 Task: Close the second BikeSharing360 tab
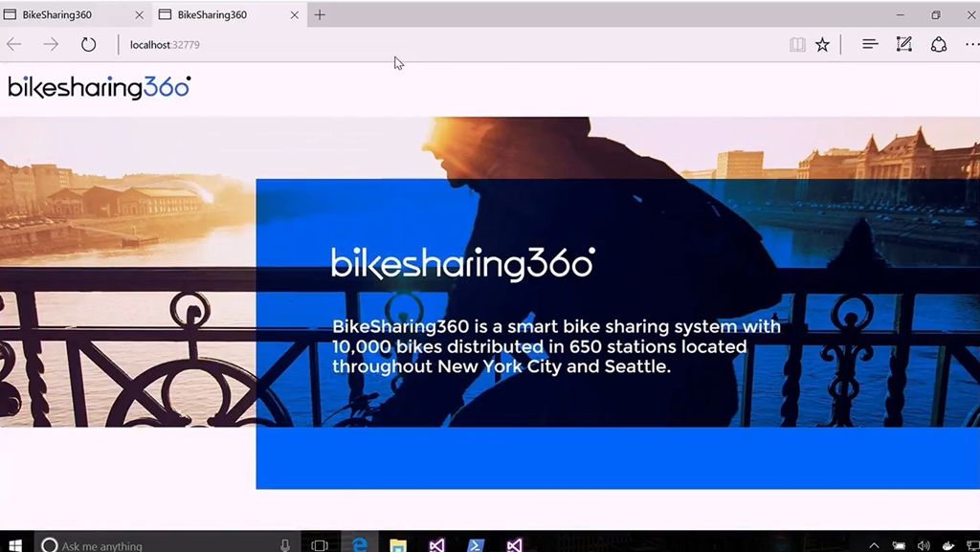point(295,14)
